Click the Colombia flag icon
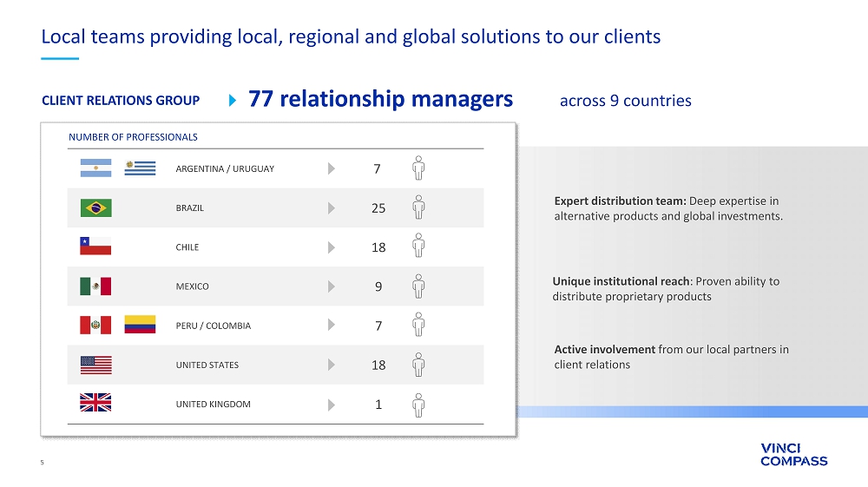 [140, 326]
